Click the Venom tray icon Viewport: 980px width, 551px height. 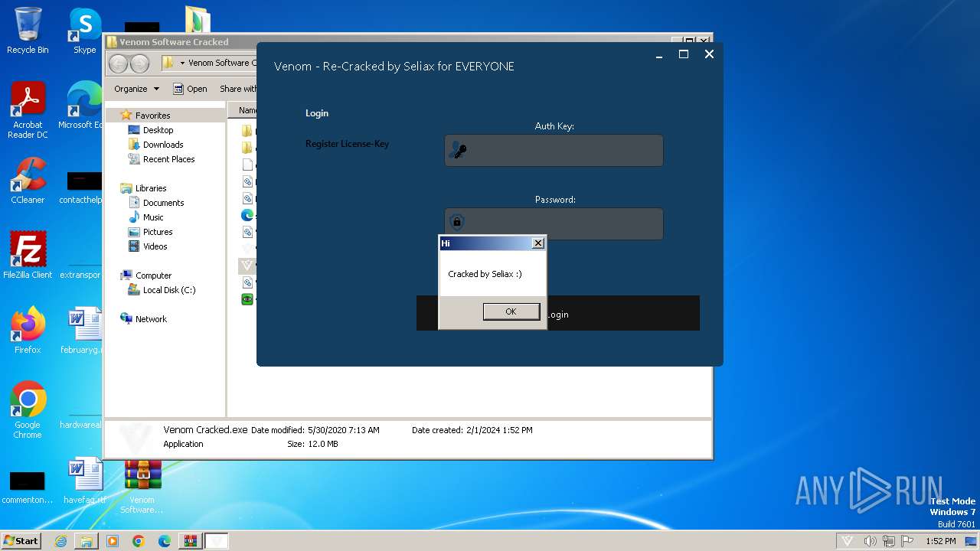(847, 541)
